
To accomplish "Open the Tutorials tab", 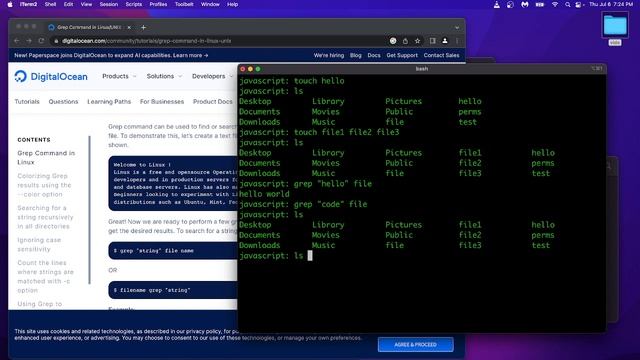I will pyautogui.click(x=27, y=102).
